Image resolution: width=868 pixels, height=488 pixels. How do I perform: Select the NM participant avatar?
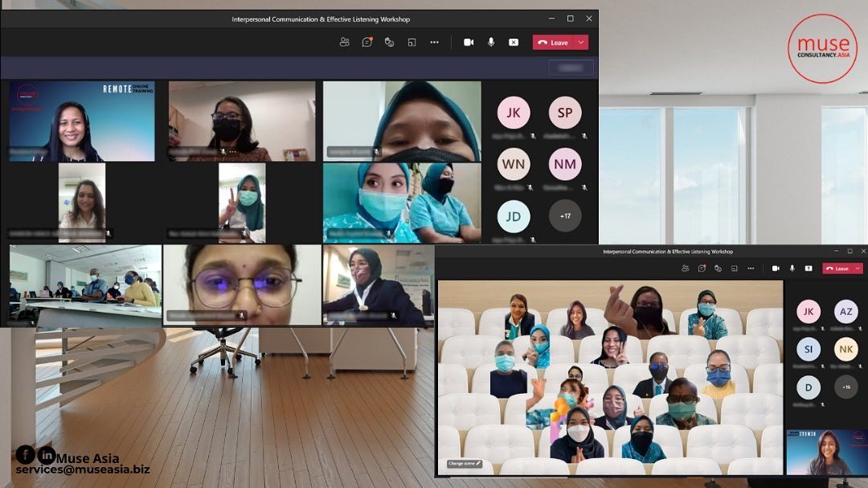(x=565, y=164)
